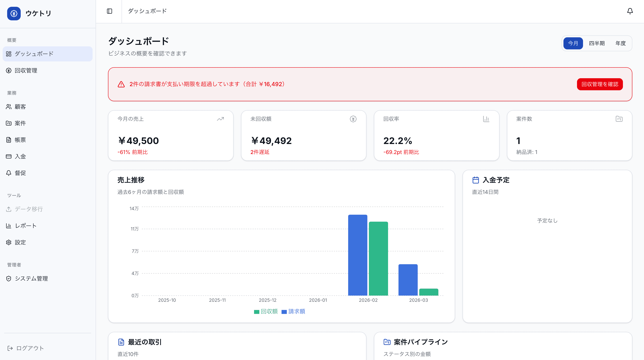This screenshot has height=360, width=644.
Task: Open the notification bell
Action: pyautogui.click(x=630, y=11)
